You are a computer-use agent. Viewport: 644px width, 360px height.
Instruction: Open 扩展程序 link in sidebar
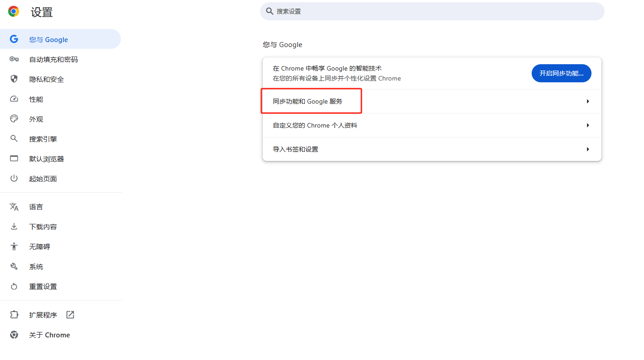[60, 315]
